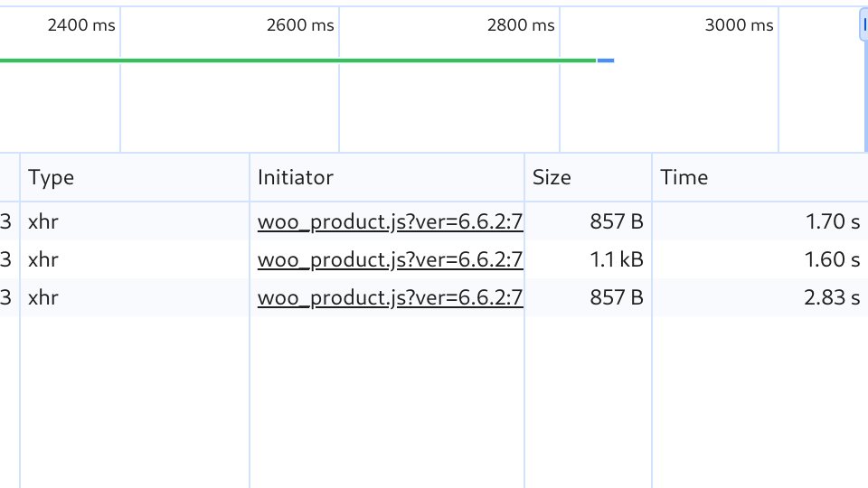The image size is (868, 488).
Task: Open initiator link for the 1.70 s request
Action: pyautogui.click(x=391, y=222)
